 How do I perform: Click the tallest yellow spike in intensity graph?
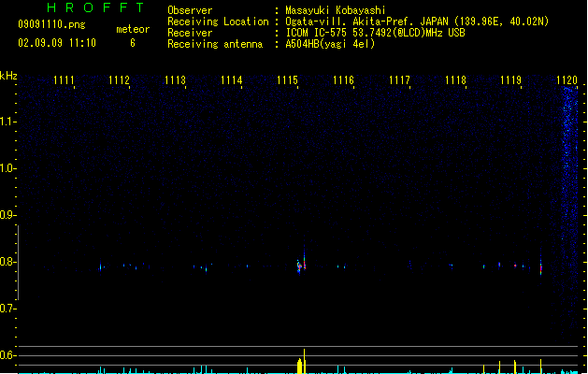click(x=304, y=361)
